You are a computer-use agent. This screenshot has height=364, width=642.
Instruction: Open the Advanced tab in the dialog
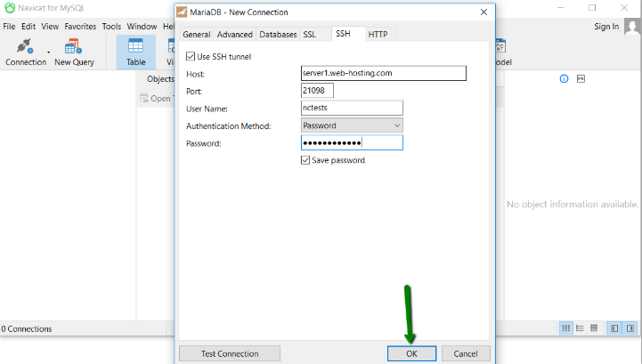tap(234, 35)
